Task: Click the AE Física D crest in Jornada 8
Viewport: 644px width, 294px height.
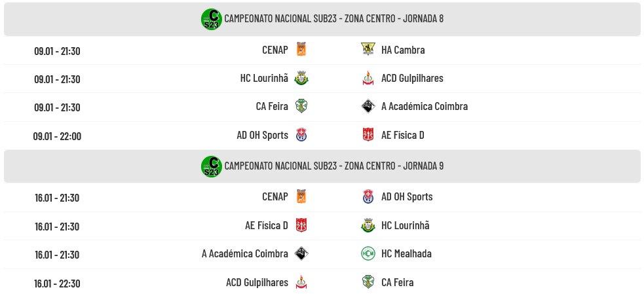Action: click(368, 135)
